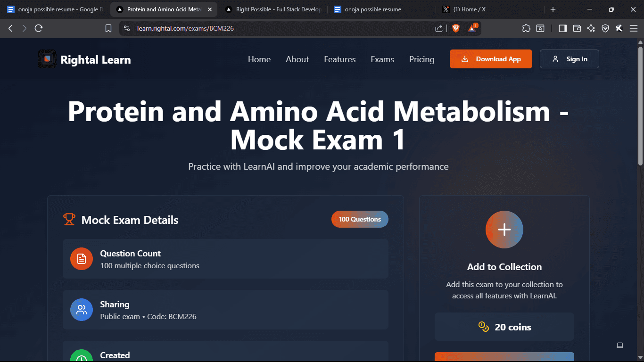Screen dimensions: 644x362
Task: Open site settings icon in address bar
Action: 126,28
